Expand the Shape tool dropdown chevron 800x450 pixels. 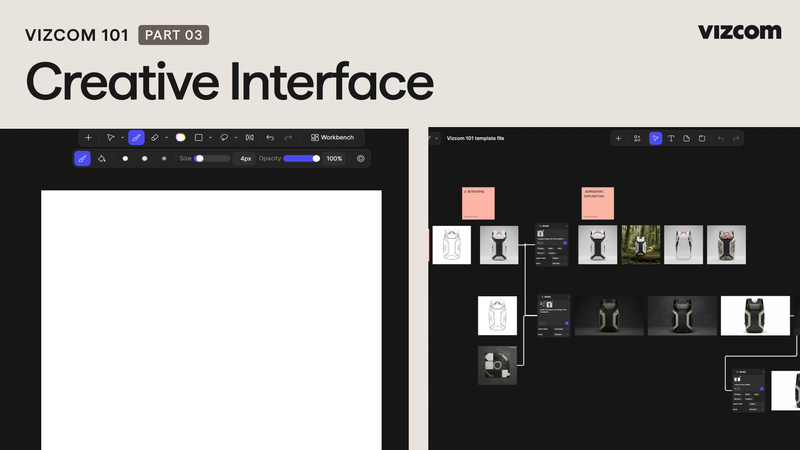pyautogui.click(x=210, y=138)
